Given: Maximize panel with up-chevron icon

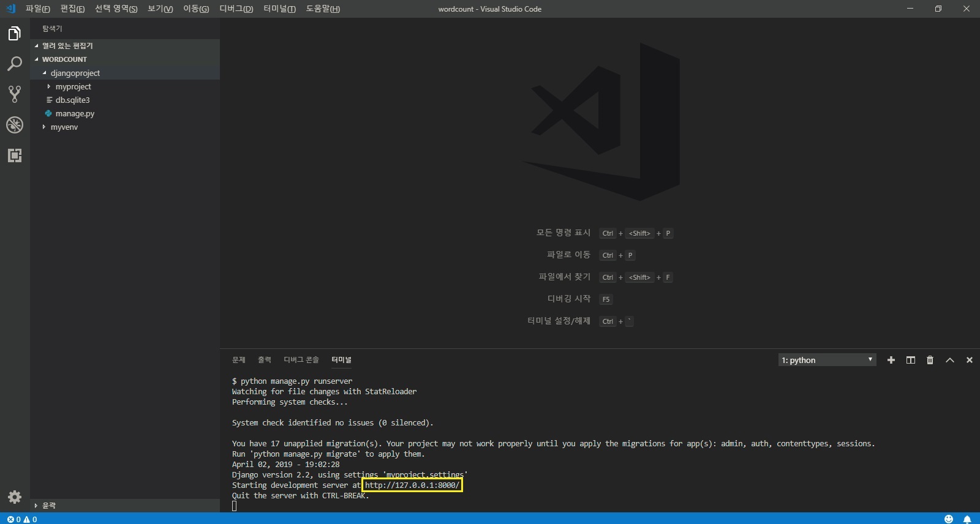Looking at the screenshot, I should (x=950, y=360).
